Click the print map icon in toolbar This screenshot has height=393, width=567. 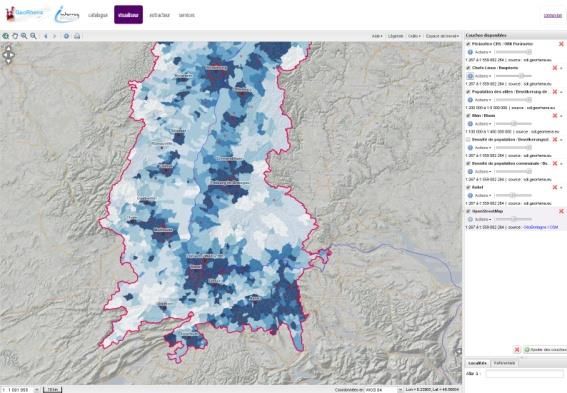click(x=77, y=36)
